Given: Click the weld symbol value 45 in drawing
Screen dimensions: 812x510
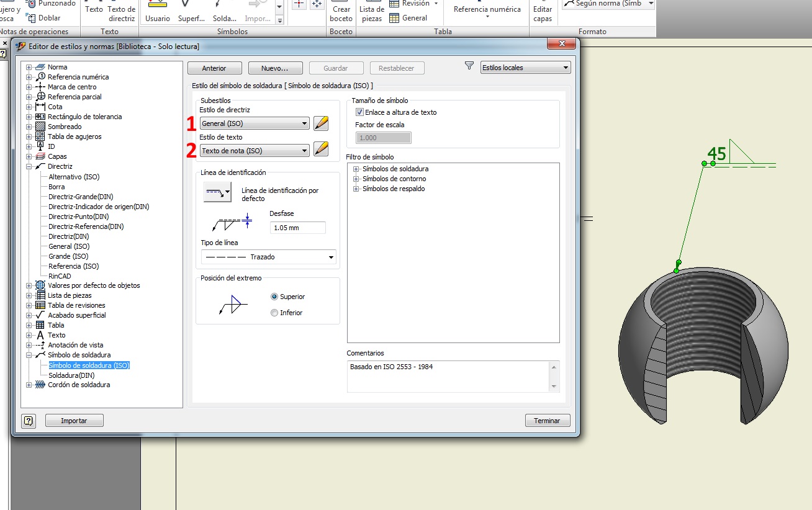Looking at the screenshot, I should (x=717, y=154).
